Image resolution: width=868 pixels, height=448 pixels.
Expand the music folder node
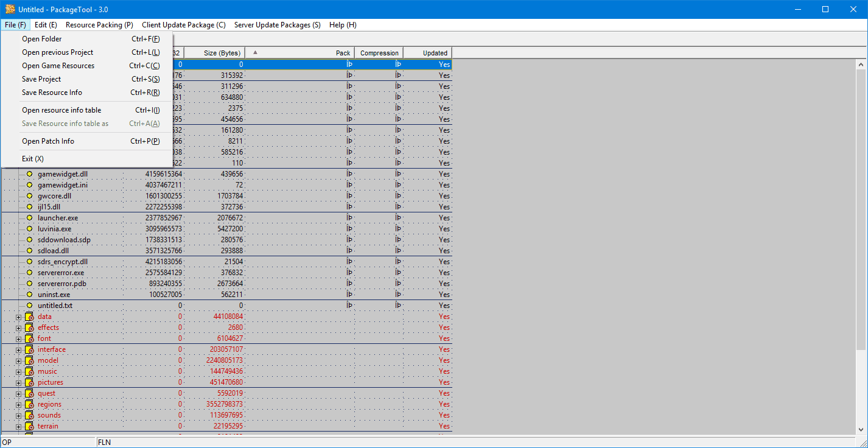tap(18, 372)
